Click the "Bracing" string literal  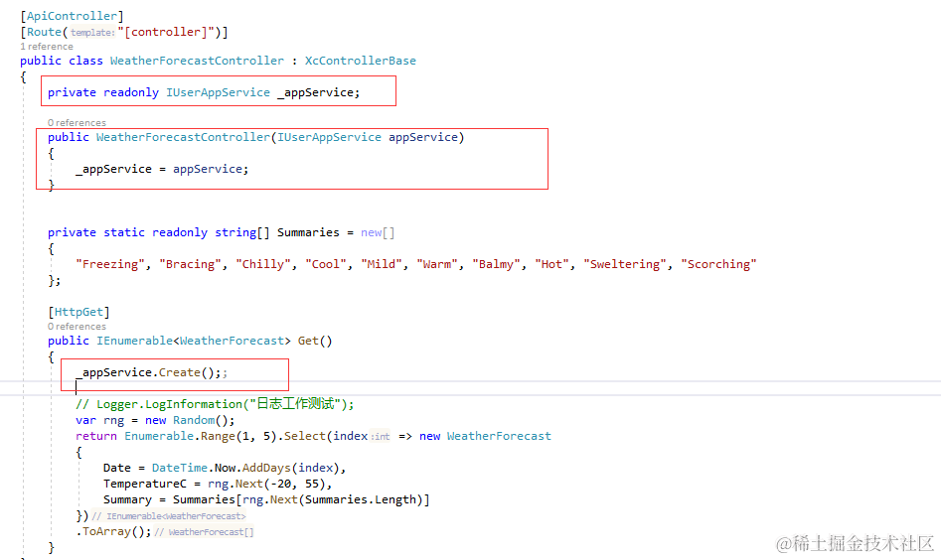[x=190, y=264]
